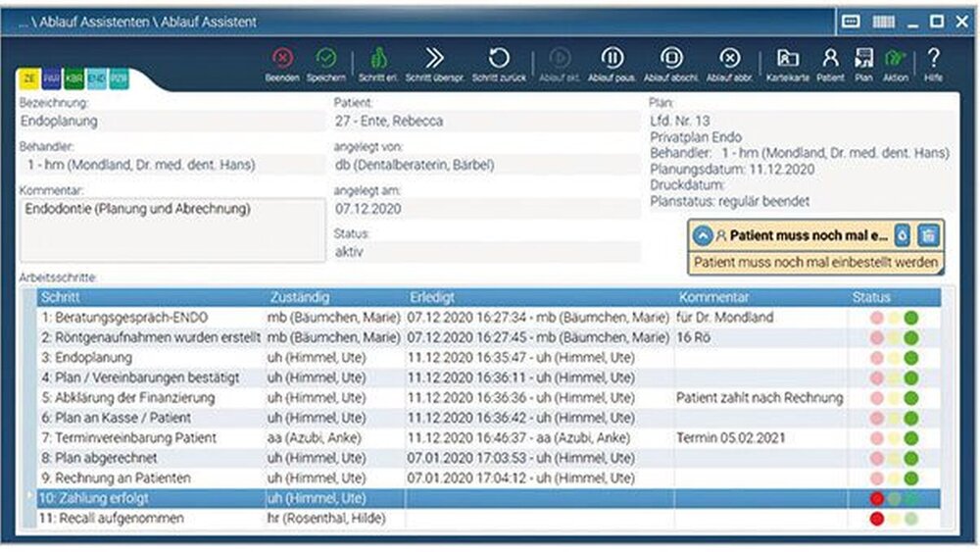Image resolution: width=980 pixels, height=552 pixels.
Task: Save with the Speichern icon
Action: [x=327, y=60]
